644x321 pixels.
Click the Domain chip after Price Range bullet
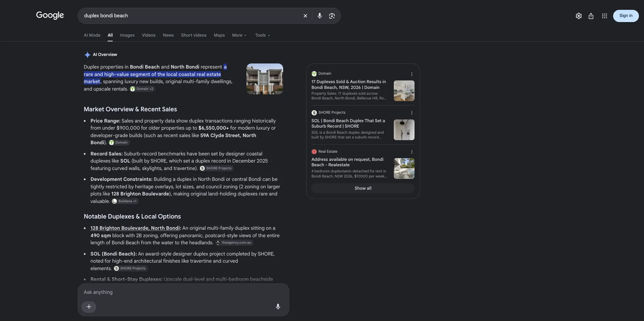(119, 143)
